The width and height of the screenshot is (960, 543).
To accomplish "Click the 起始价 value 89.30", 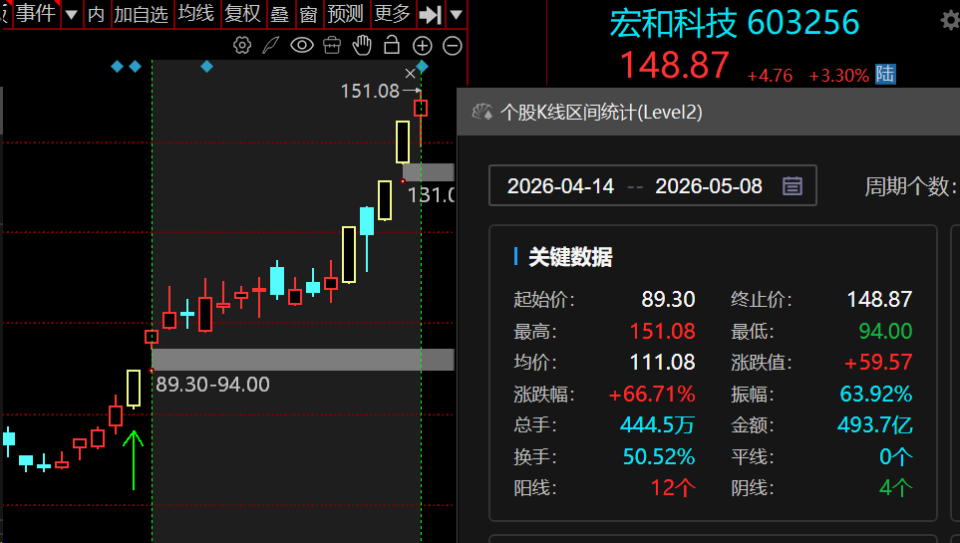I will point(668,299).
